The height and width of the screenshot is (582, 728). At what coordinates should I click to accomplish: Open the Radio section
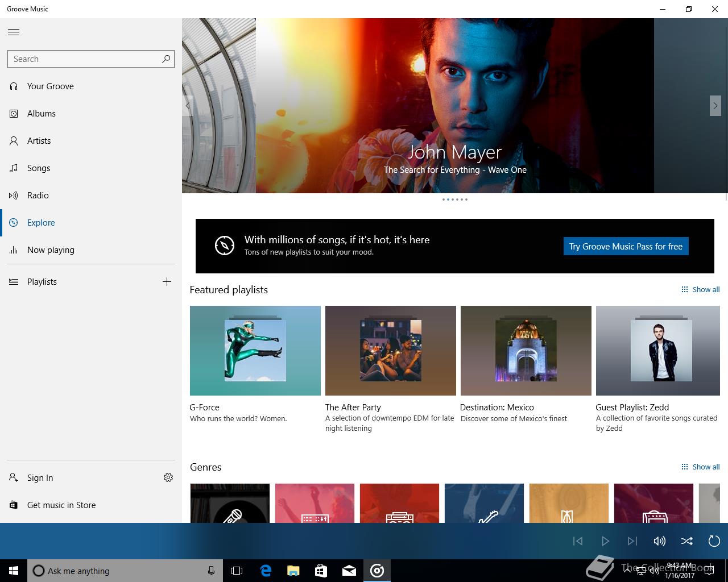91,196
